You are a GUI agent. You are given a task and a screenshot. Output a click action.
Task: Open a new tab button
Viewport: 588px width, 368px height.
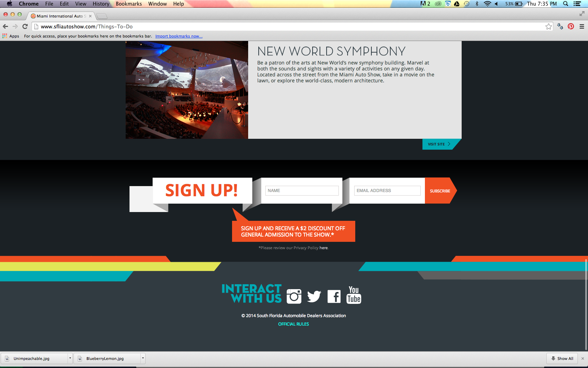coord(102,16)
